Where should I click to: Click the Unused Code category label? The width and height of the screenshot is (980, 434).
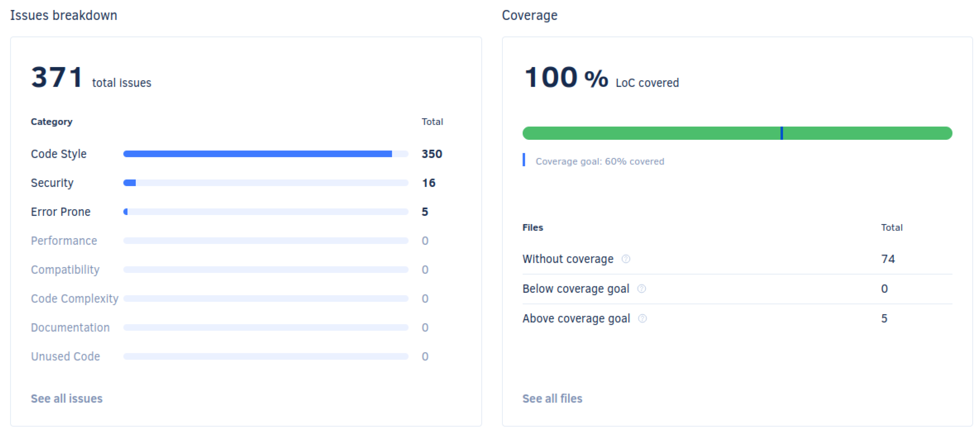pos(66,357)
